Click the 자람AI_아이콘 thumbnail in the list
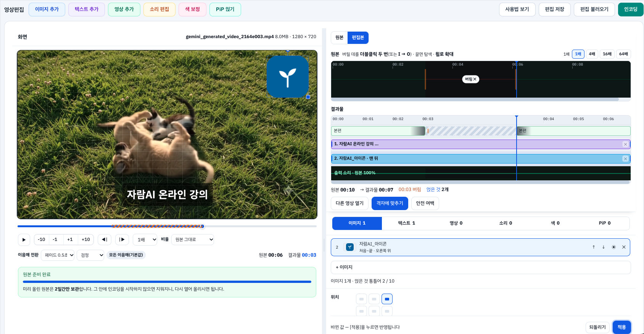This screenshot has width=644, height=334. (349, 247)
